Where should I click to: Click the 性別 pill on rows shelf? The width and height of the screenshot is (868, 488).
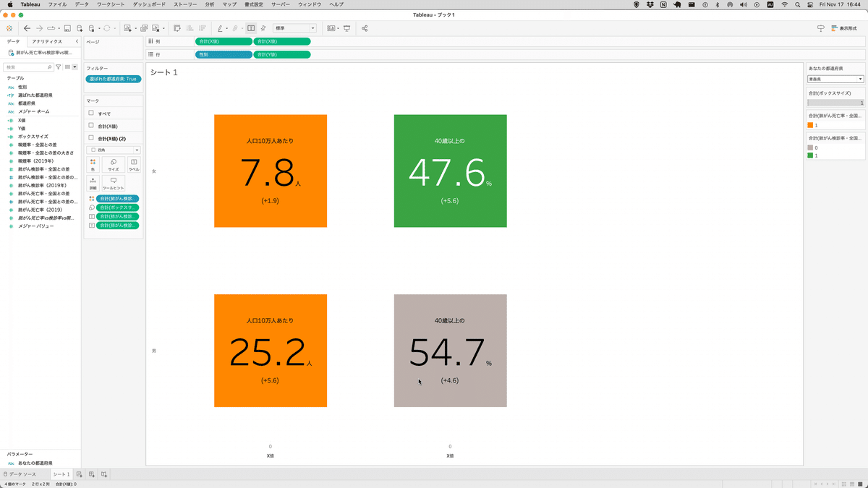(x=224, y=54)
